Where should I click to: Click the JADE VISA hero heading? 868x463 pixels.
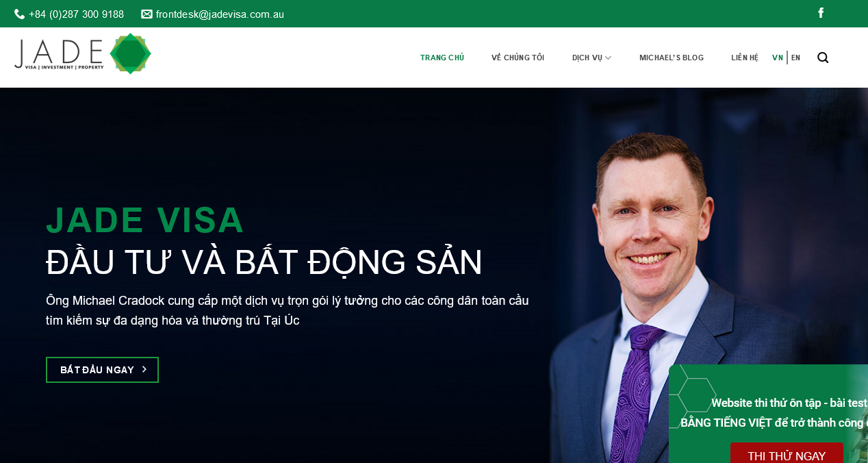pyautogui.click(x=145, y=221)
